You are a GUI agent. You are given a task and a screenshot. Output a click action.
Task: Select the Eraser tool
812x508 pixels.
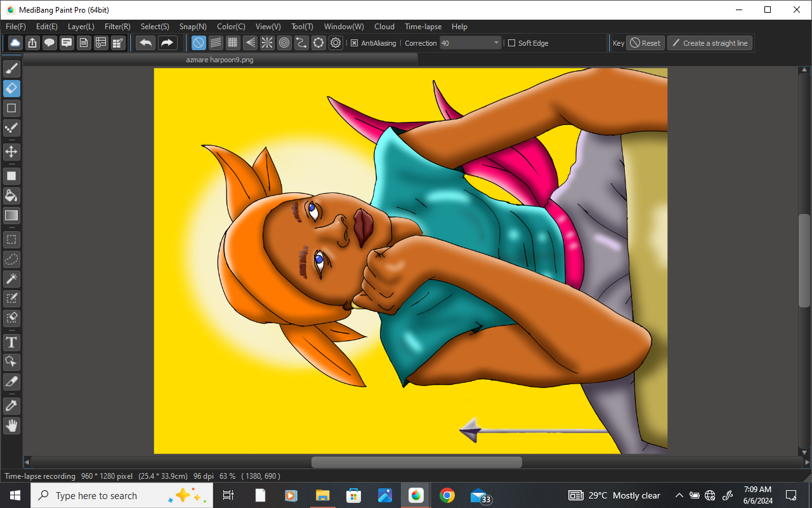point(11,88)
